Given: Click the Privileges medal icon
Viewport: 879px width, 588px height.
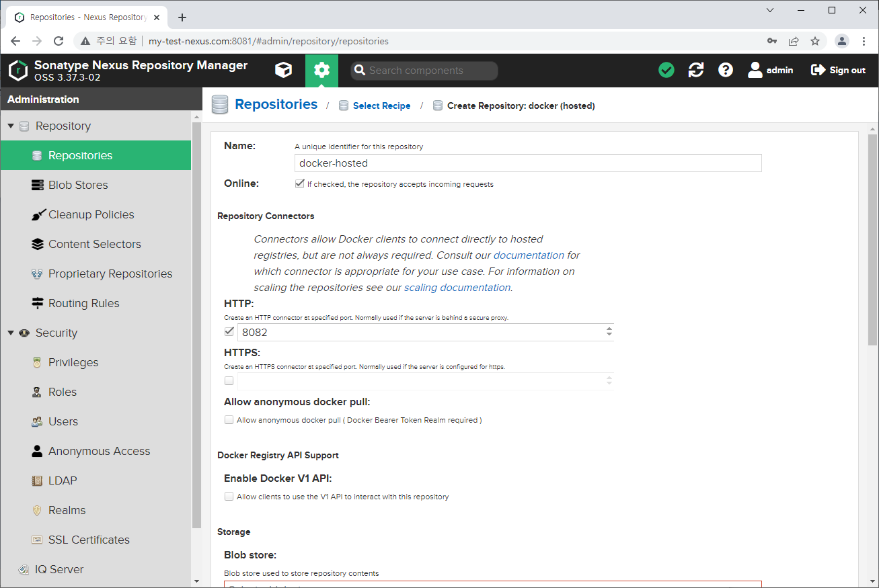Looking at the screenshot, I should pyautogui.click(x=38, y=362).
